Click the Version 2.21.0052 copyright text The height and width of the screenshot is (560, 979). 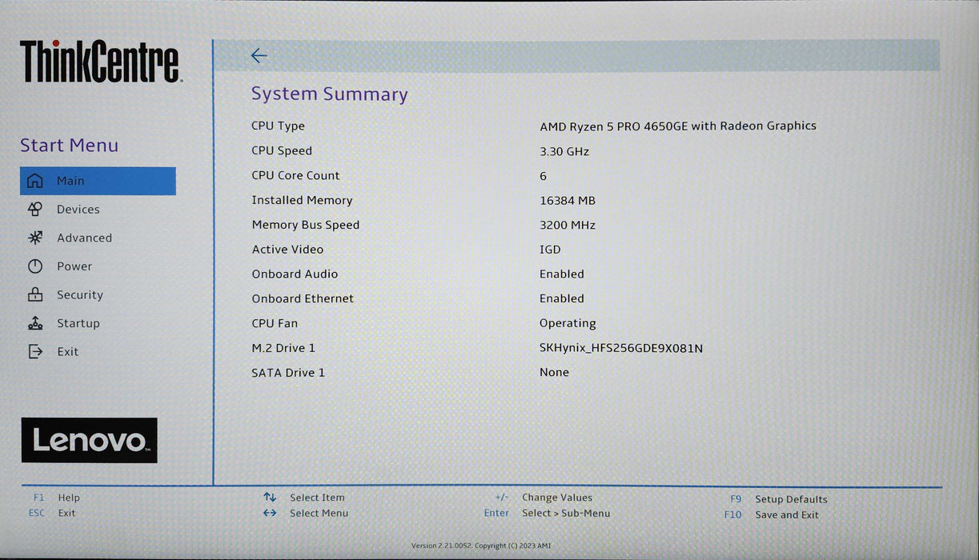click(x=481, y=546)
